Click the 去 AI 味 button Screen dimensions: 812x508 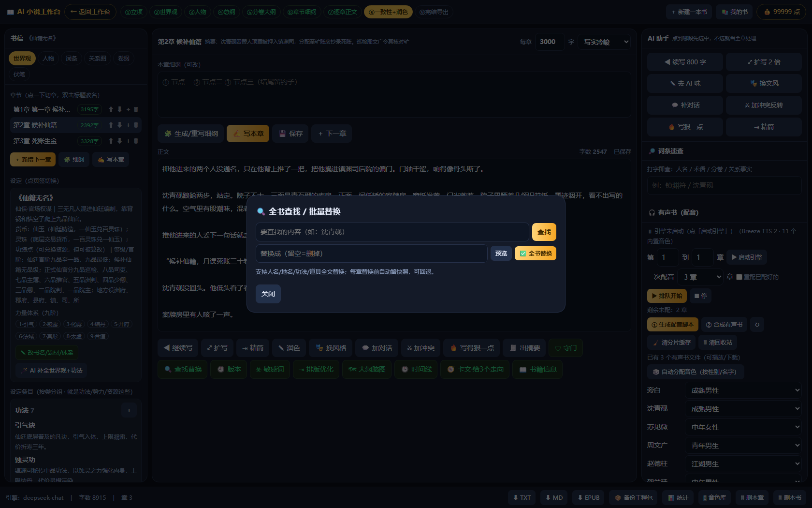coord(685,83)
